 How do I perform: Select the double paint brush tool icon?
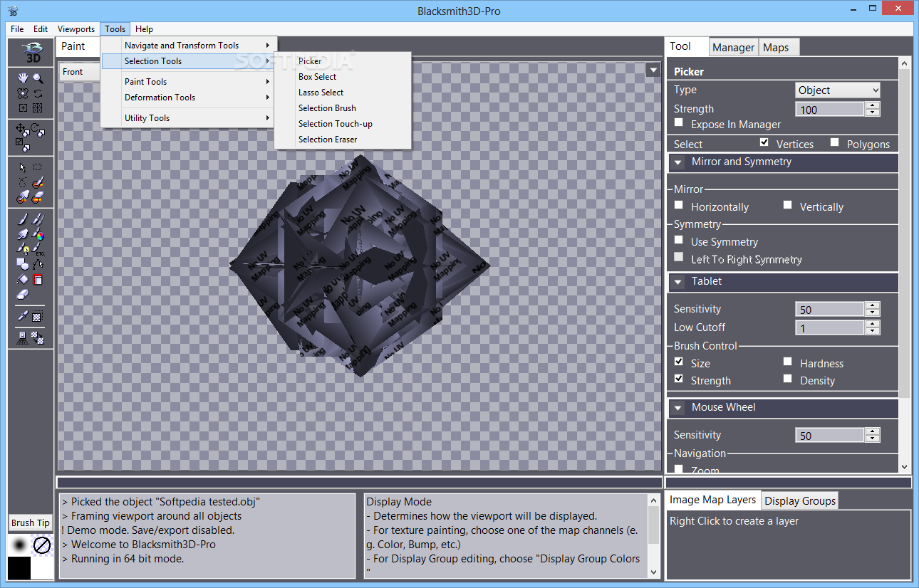click(x=38, y=219)
